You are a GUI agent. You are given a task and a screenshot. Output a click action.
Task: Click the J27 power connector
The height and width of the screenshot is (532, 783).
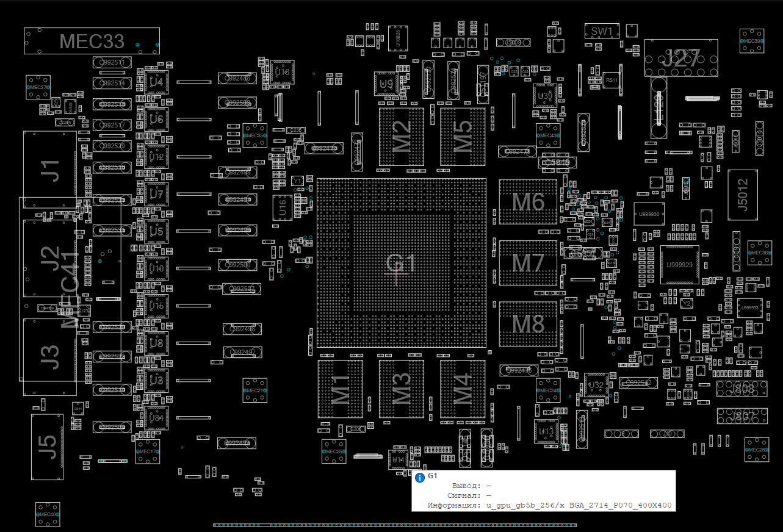click(x=681, y=58)
